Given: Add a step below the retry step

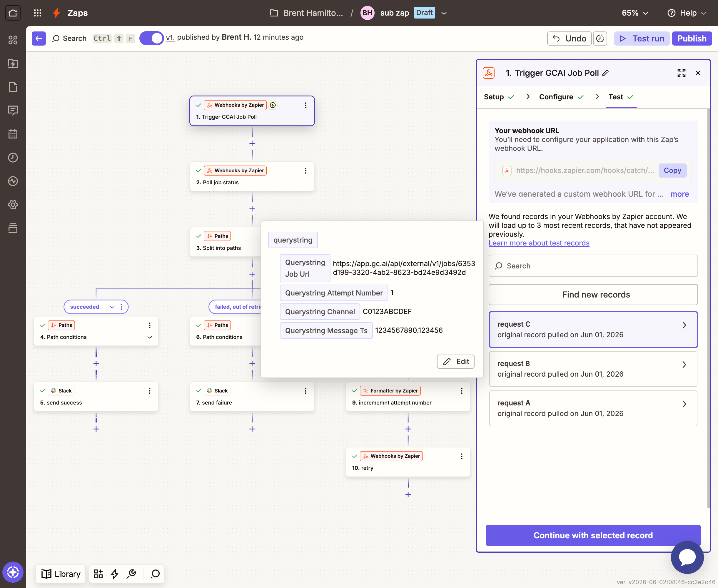Looking at the screenshot, I should point(408,495).
